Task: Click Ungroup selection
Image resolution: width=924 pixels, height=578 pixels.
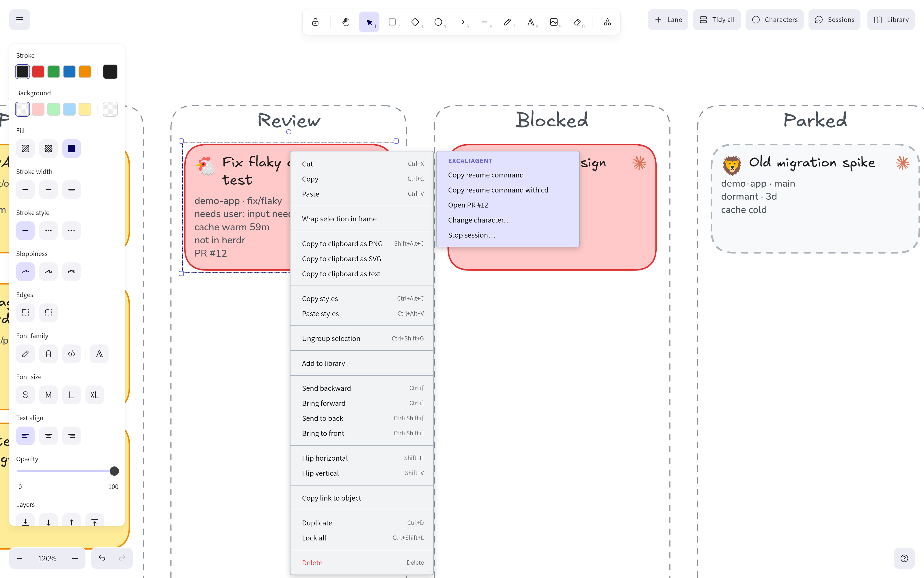Action: tap(362, 338)
